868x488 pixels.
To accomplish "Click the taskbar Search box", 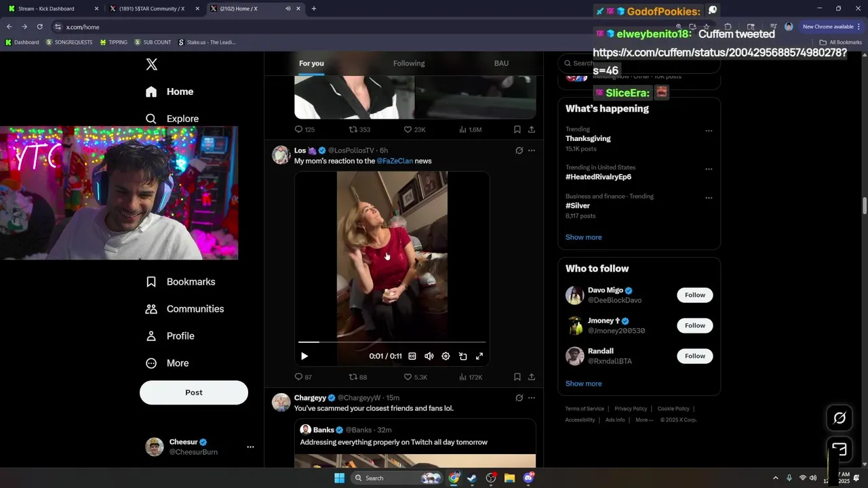I will click(x=397, y=478).
